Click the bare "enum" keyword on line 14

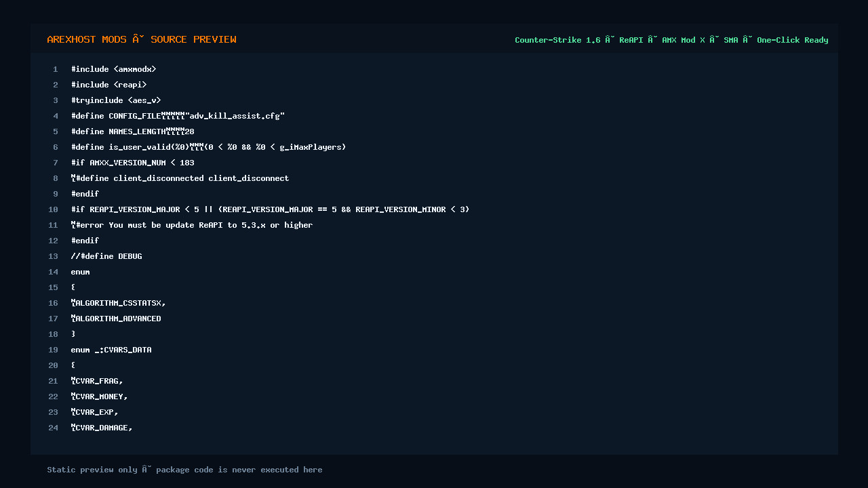[x=81, y=272]
